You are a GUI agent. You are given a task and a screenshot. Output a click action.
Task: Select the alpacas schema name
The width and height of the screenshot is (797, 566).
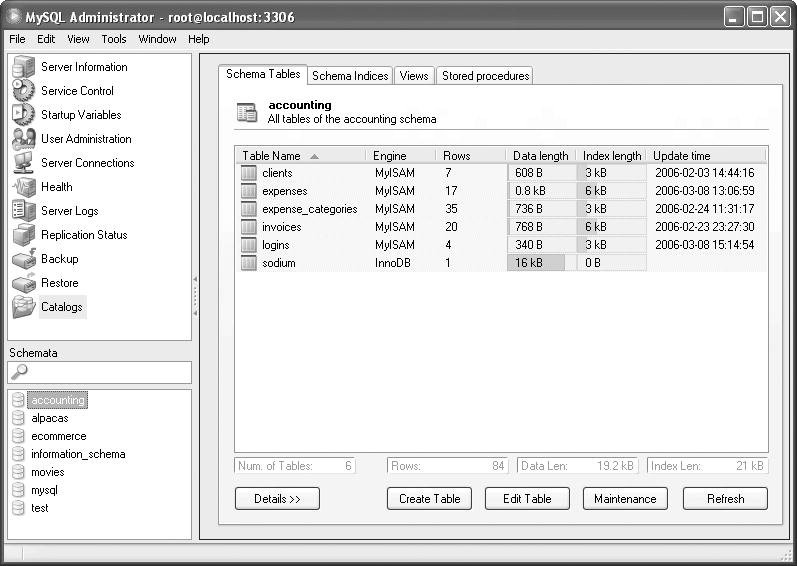pos(50,418)
